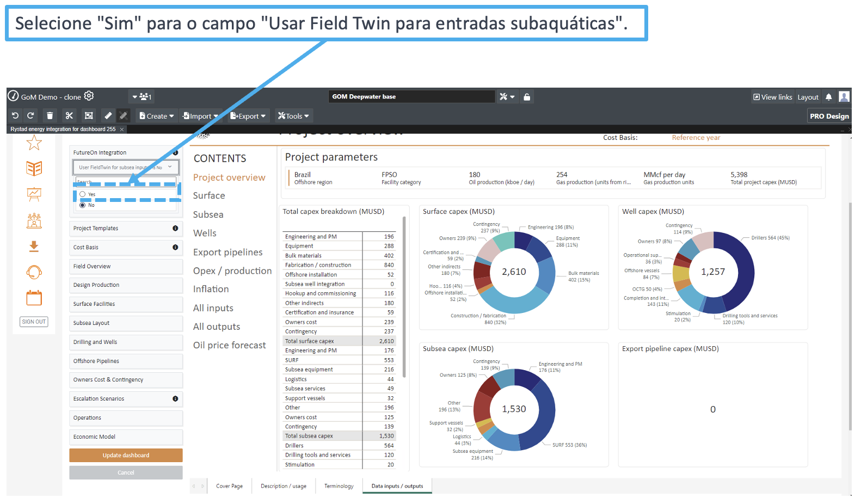Open the Layout menu
861x504 pixels.
808,97
